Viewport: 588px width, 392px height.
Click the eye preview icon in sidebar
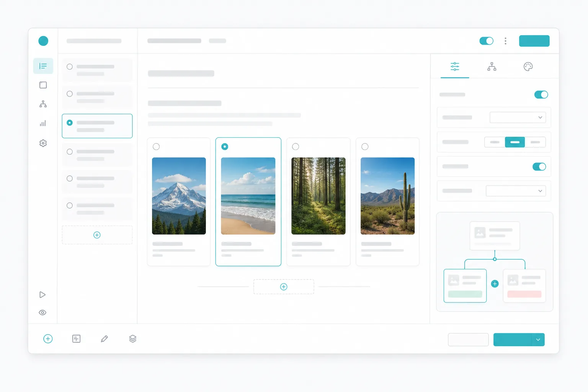coord(42,313)
